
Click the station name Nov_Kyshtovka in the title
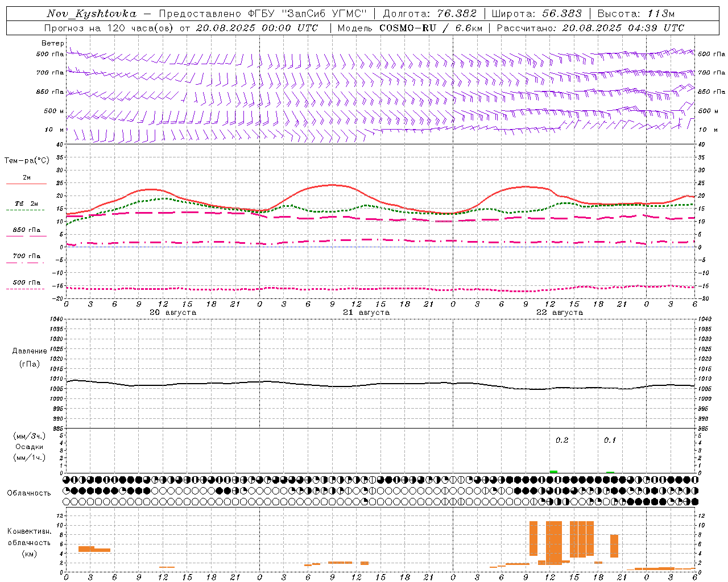pyautogui.click(x=92, y=14)
